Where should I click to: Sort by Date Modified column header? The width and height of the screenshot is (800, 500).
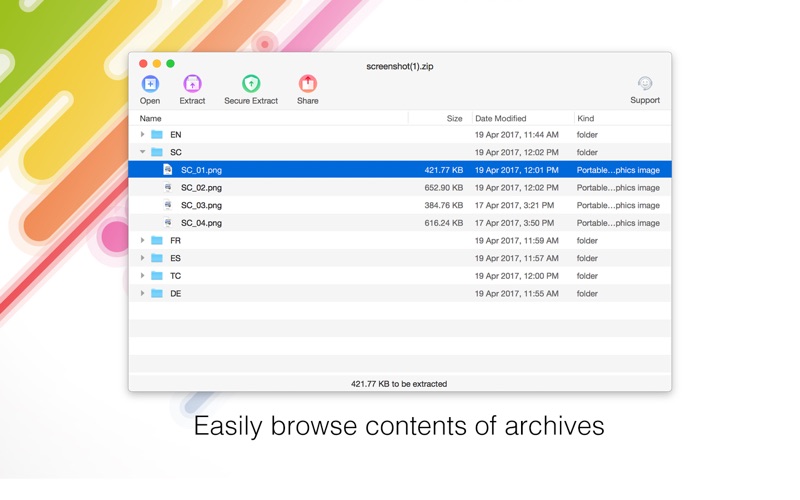pos(520,119)
